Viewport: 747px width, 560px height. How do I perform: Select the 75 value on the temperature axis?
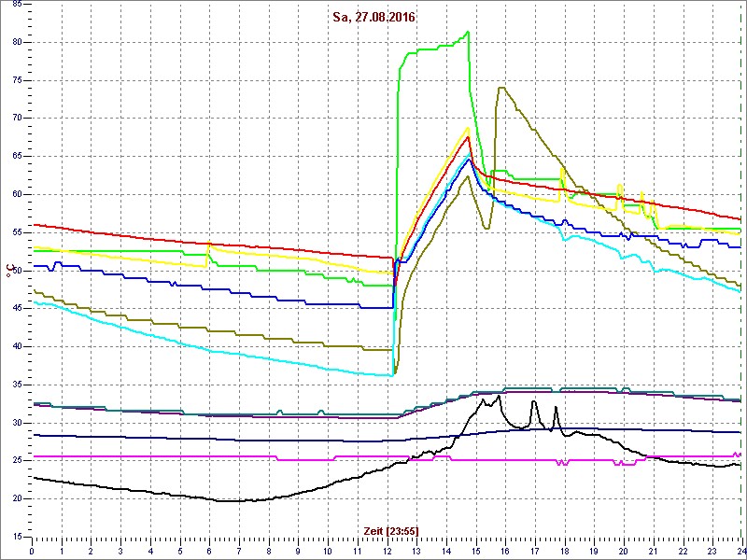16,80
